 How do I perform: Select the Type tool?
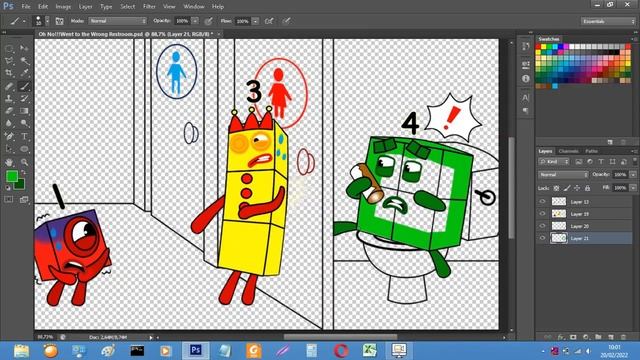(24, 136)
